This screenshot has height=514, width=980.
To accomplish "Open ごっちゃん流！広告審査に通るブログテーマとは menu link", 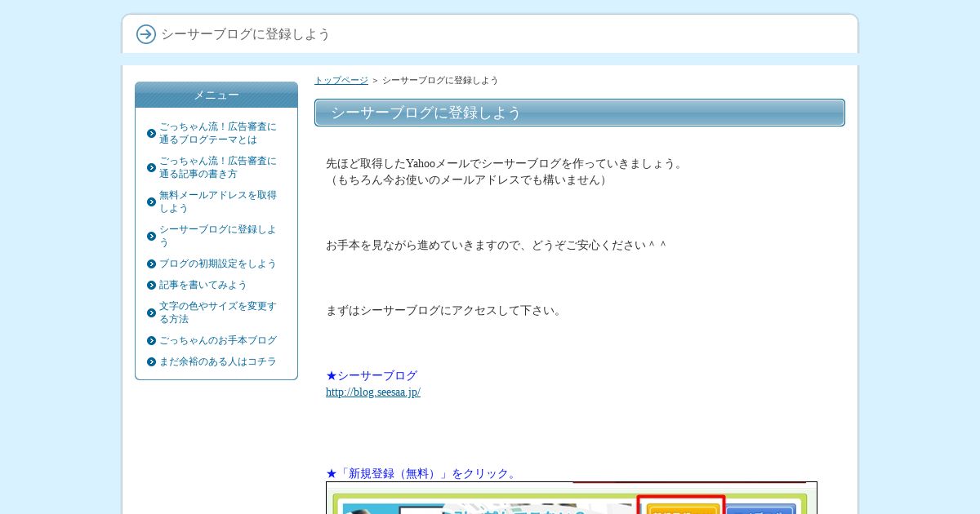I will [x=218, y=133].
